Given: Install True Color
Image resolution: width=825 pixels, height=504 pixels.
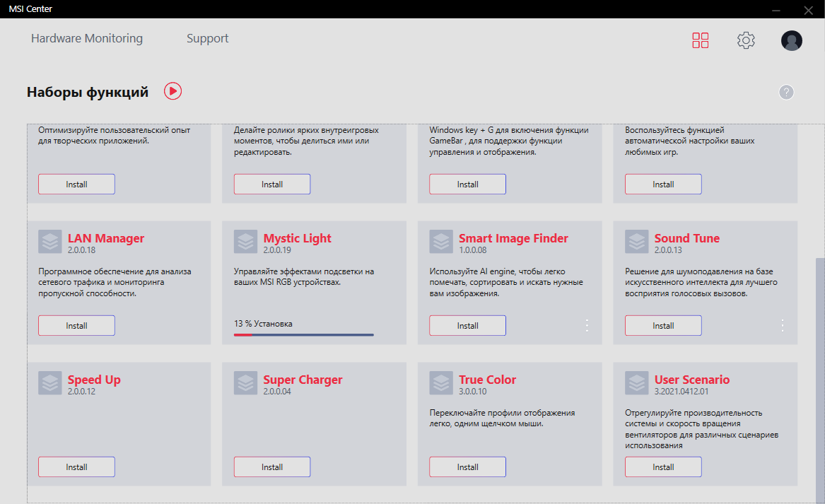Looking at the screenshot, I should coord(467,467).
